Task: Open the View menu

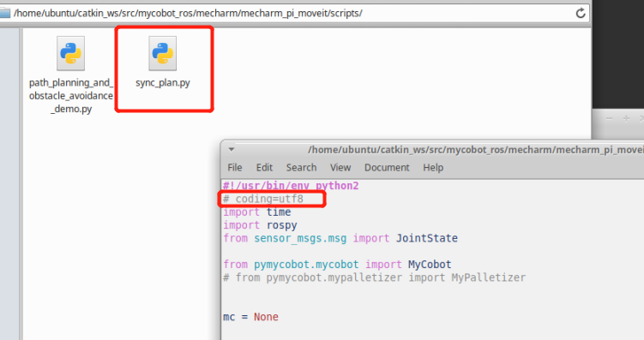Action: 340,167
